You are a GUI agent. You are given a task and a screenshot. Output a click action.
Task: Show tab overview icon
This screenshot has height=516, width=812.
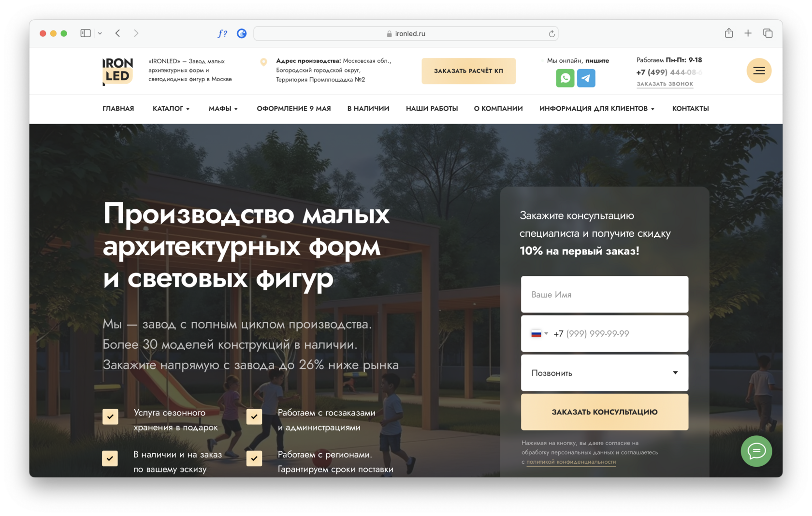tap(768, 33)
